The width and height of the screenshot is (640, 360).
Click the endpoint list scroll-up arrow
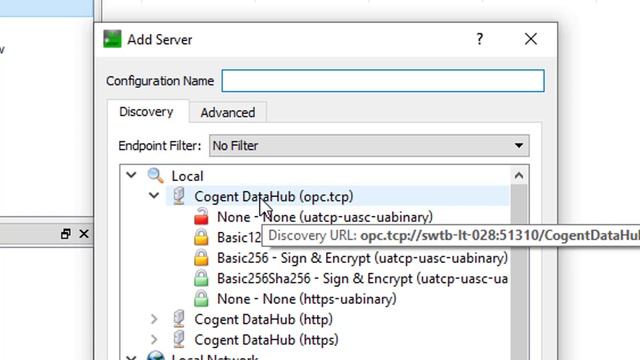[x=519, y=176]
